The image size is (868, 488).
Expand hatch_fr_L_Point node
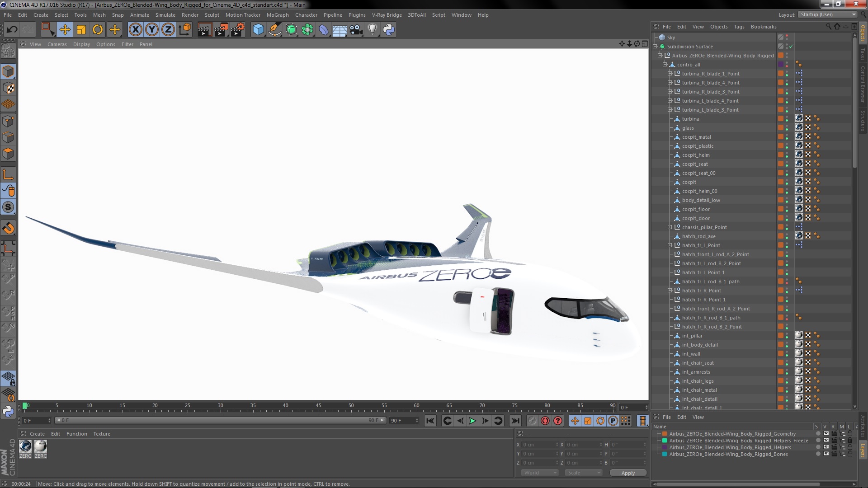pos(670,245)
